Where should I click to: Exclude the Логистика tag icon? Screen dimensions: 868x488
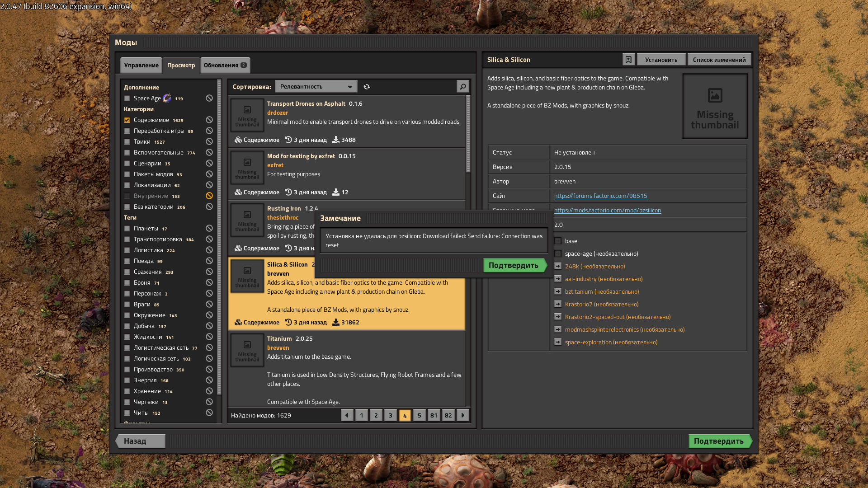209,250
